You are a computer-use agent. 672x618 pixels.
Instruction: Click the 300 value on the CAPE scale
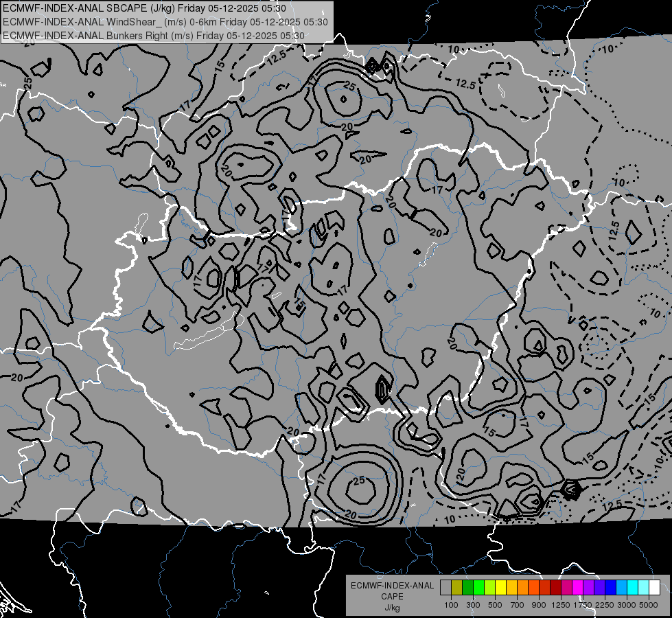pyautogui.click(x=473, y=605)
